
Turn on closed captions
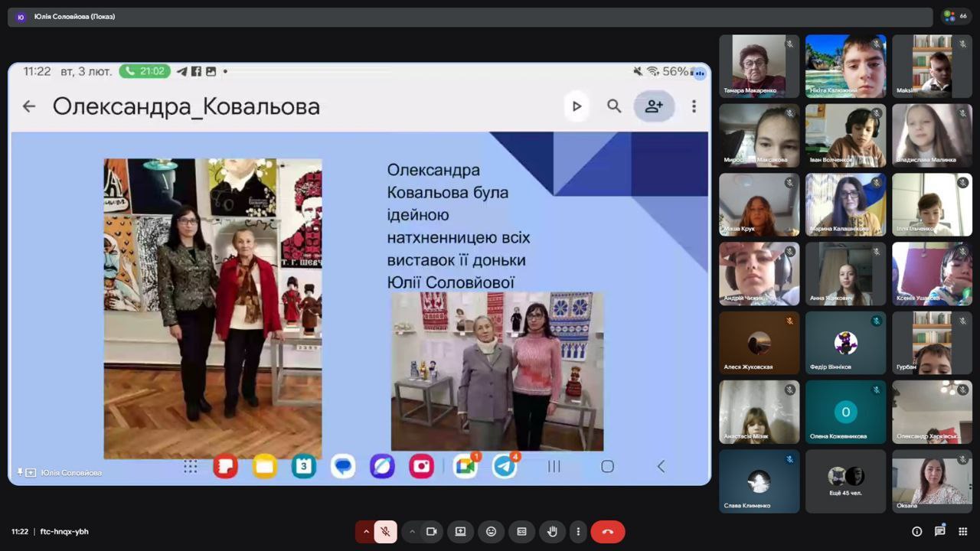coord(521,532)
